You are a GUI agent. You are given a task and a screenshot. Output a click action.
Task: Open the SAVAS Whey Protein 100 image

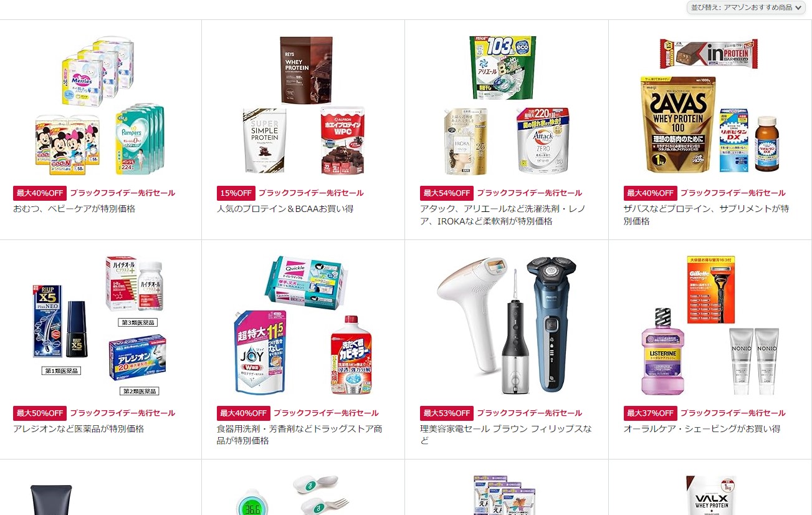(x=710, y=105)
